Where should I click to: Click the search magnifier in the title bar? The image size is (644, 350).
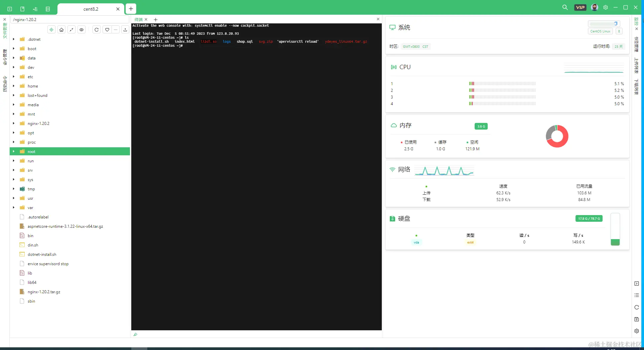[x=565, y=7]
